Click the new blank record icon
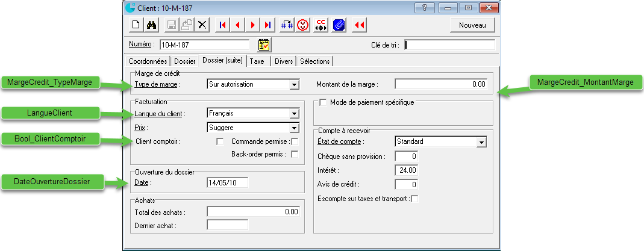The width and height of the screenshot is (644, 251). coord(136,25)
